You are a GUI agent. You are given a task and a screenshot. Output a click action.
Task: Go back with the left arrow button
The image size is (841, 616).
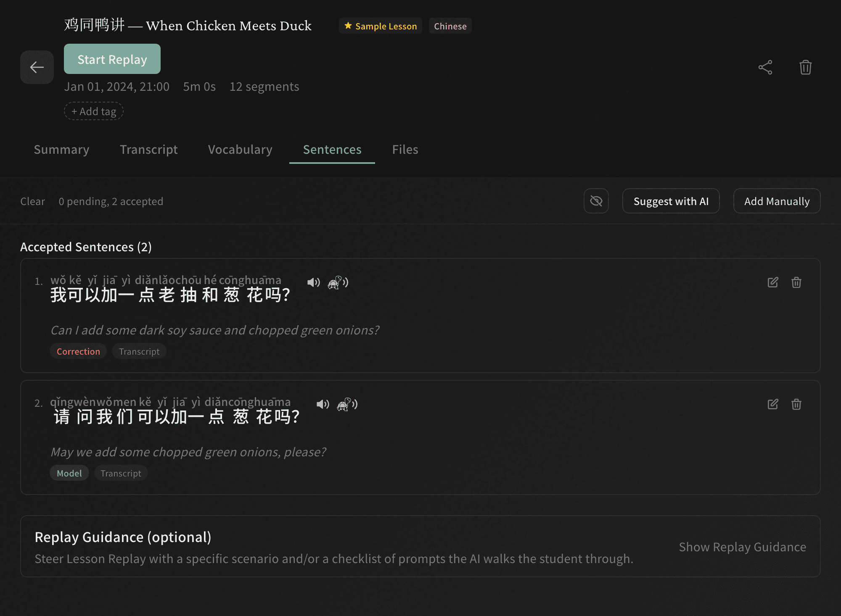coord(37,67)
